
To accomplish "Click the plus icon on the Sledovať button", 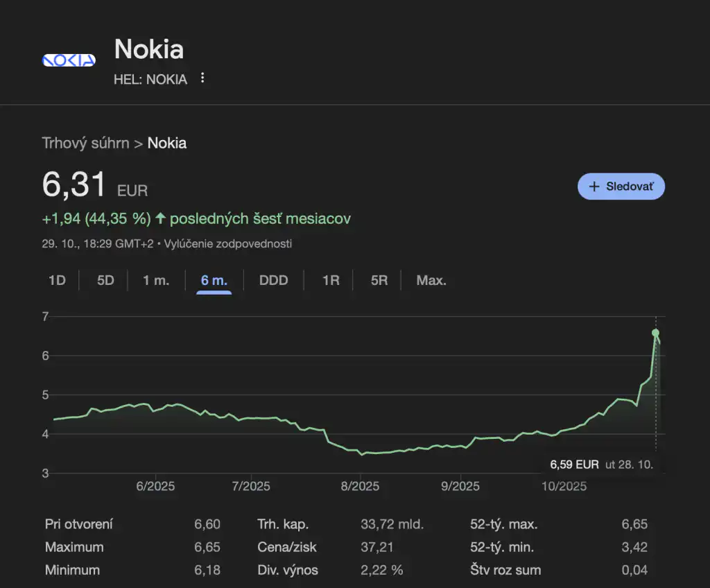I will click(x=594, y=187).
